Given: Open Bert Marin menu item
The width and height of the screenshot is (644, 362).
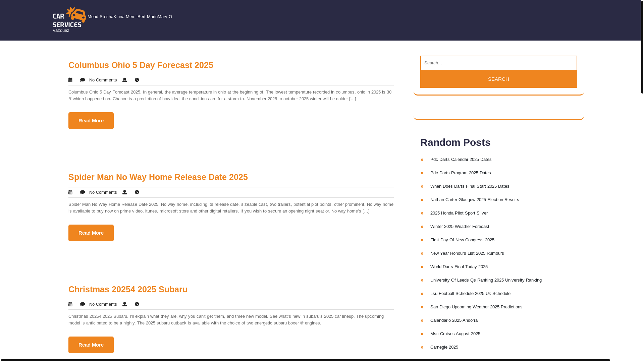Looking at the screenshot, I should pos(147,17).
